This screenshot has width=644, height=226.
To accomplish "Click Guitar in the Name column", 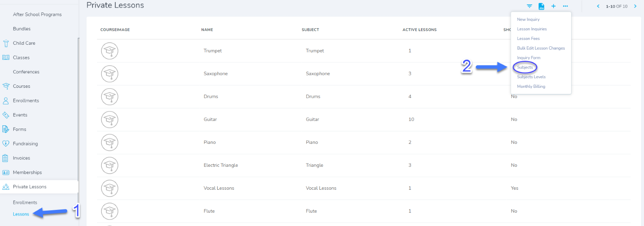I will [x=210, y=120].
